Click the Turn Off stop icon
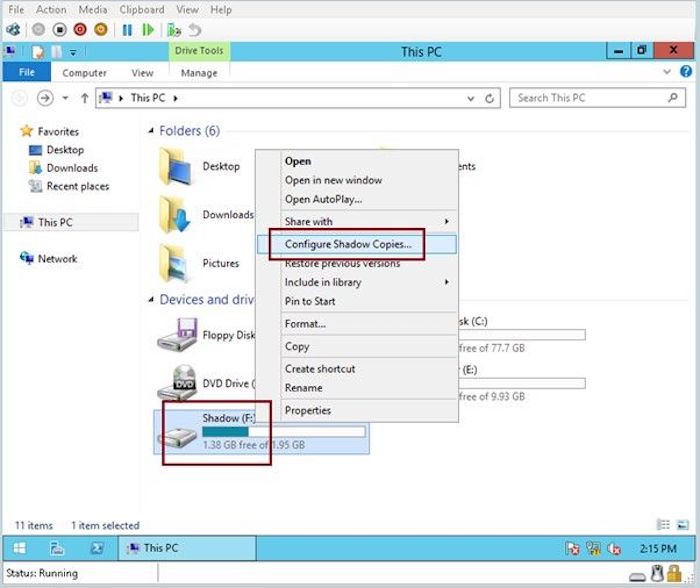This screenshot has width=700, height=588. 59,30
